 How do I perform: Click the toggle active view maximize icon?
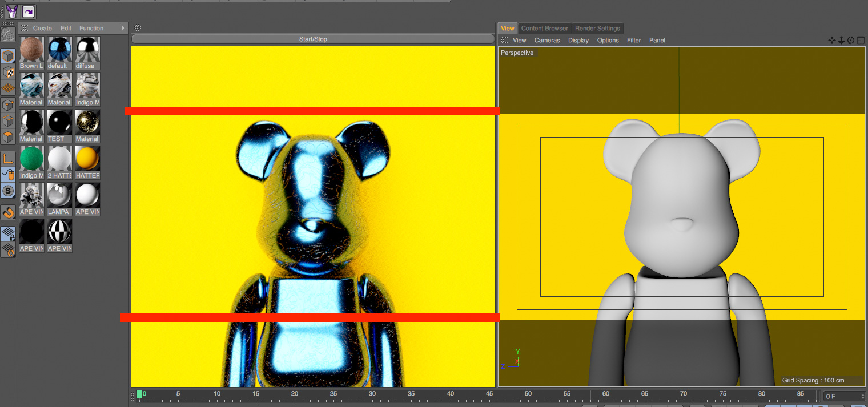coord(860,40)
